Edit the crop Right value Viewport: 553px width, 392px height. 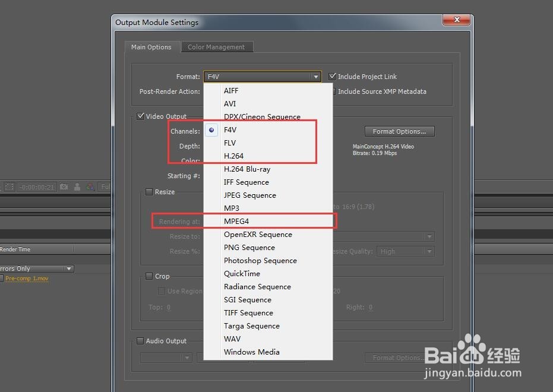[x=370, y=308]
